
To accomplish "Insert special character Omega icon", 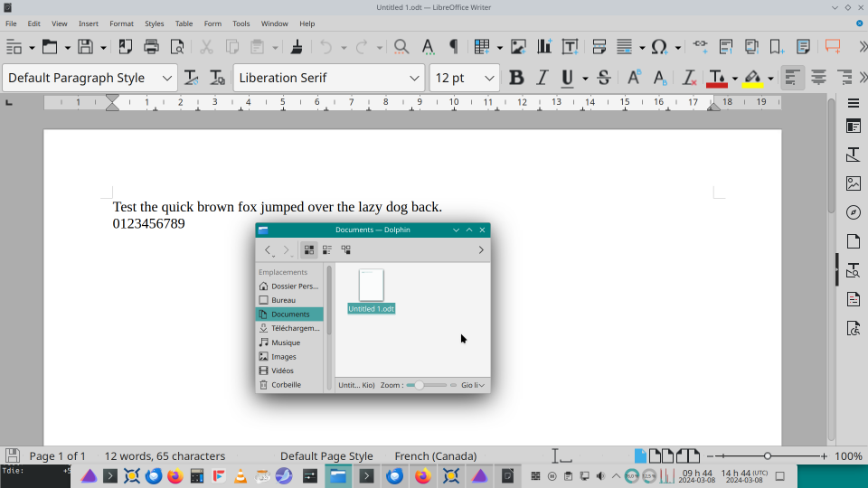I will tap(659, 46).
